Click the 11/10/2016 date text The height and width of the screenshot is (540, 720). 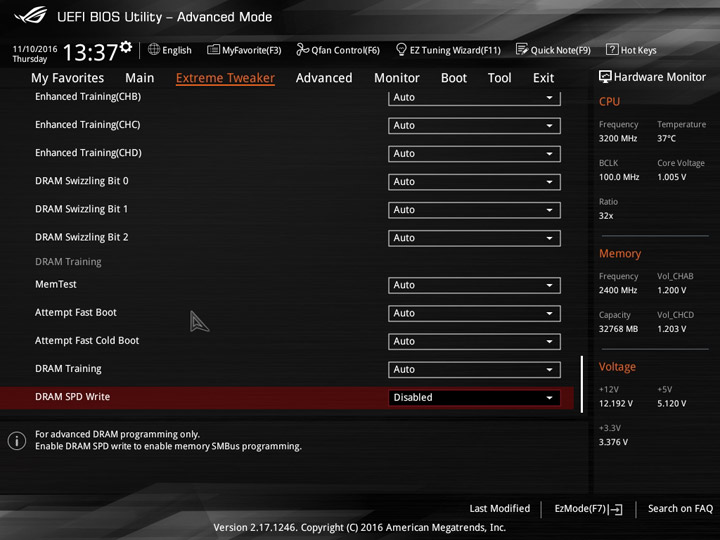35,49
